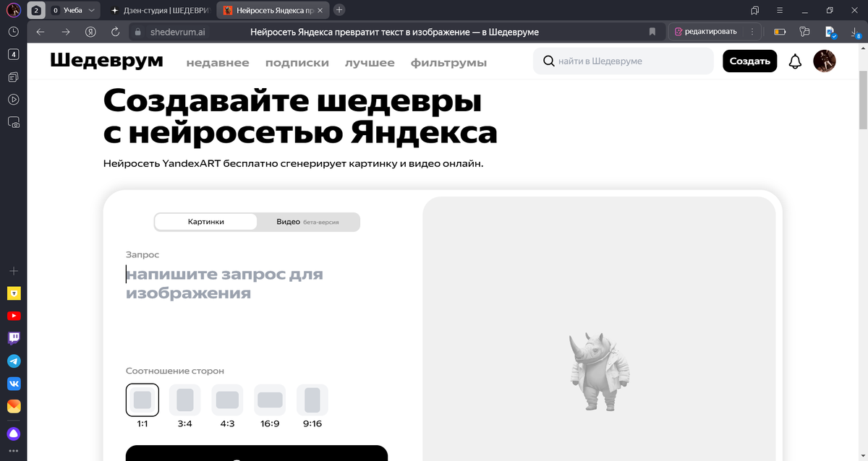Select the 9:16 aspect ratio
Image resolution: width=868 pixels, height=461 pixels.
click(312, 400)
